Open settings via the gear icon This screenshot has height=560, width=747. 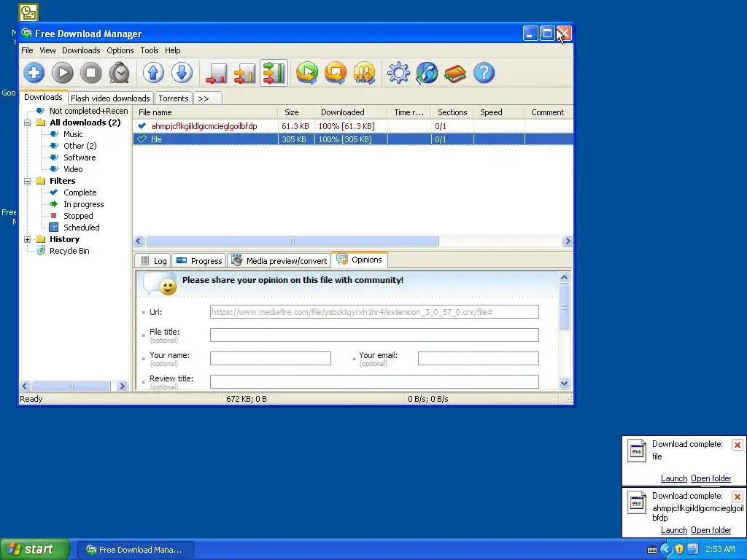coord(398,73)
